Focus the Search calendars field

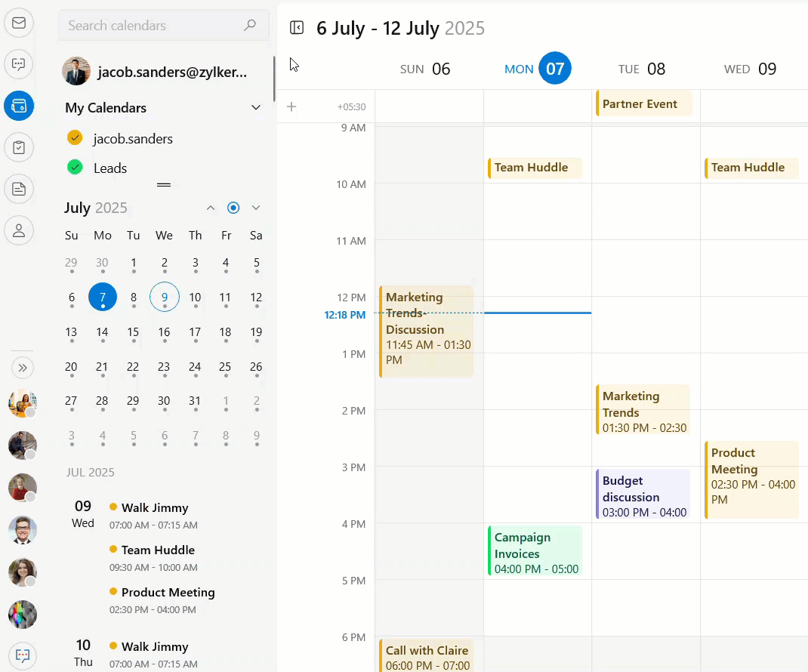pyautogui.click(x=164, y=25)
